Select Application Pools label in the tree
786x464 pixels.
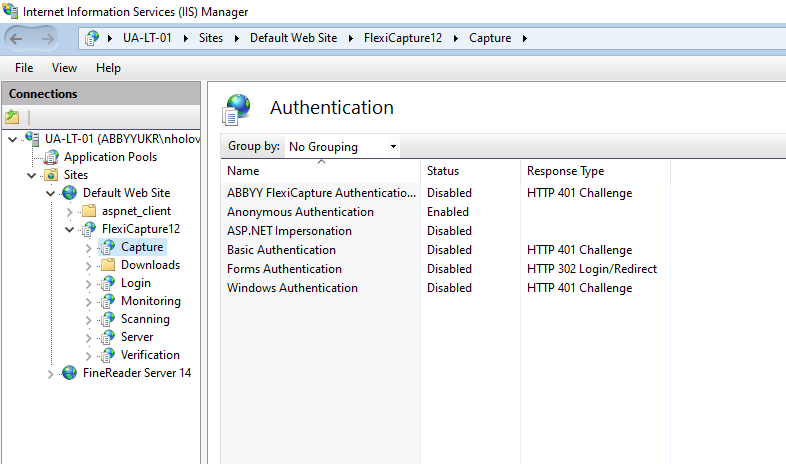point(110,157)
